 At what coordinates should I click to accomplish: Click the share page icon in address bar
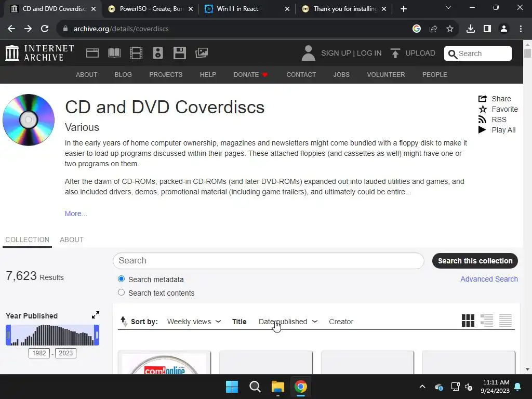(x=433, y=29)
